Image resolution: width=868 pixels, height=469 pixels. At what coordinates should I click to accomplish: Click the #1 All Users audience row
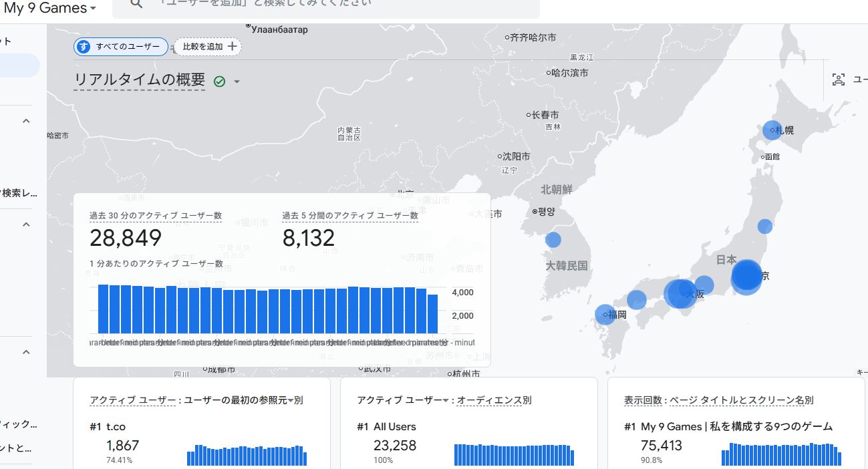pyautogui.click(x=394, y=427)
